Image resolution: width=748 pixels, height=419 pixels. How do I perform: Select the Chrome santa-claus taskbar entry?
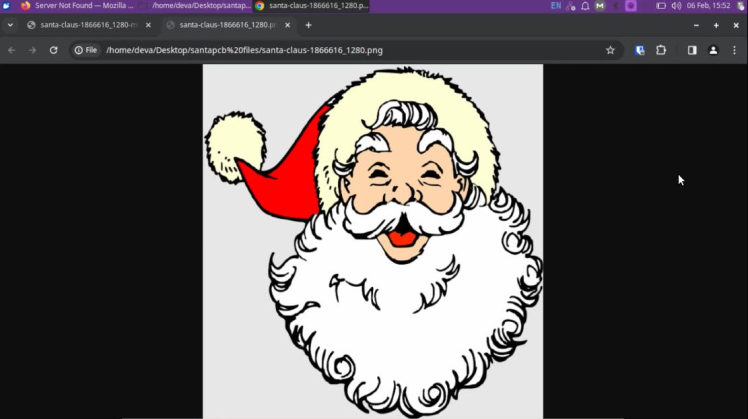312,6
